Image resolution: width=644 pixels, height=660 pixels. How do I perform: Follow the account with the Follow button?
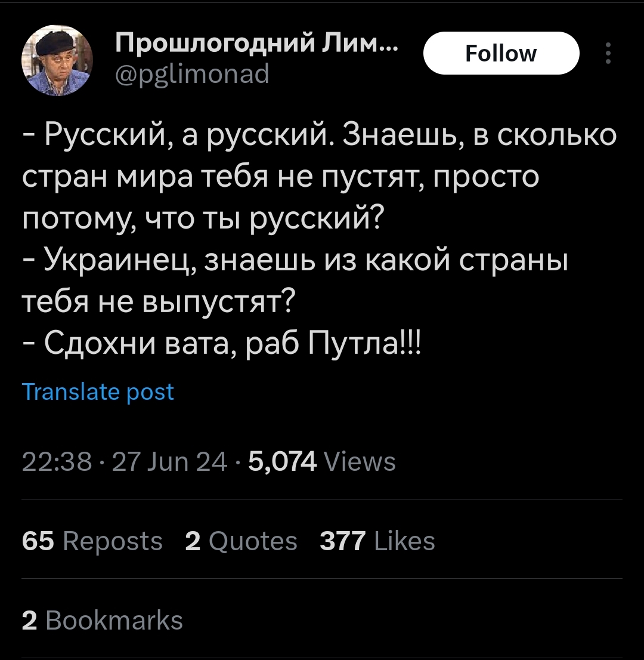(x=501, y=53)
